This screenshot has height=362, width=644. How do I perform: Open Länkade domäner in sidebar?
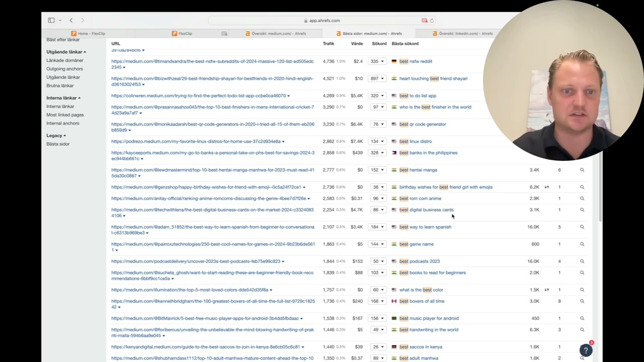(65, 60)
